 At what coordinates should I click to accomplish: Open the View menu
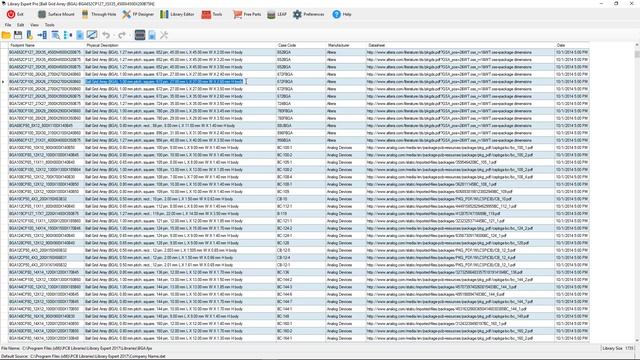pyautogui.click(x=34, y=25)
